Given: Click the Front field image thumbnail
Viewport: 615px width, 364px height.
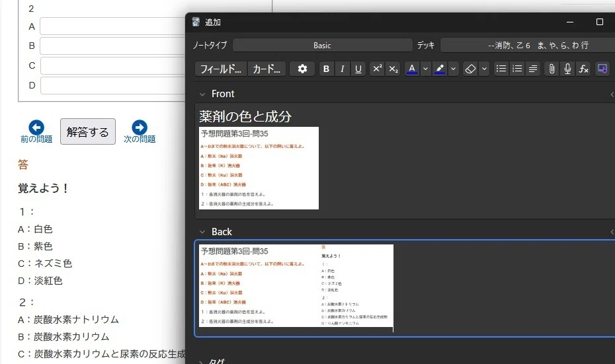Looking at the screenshot, I should [259, 168].
